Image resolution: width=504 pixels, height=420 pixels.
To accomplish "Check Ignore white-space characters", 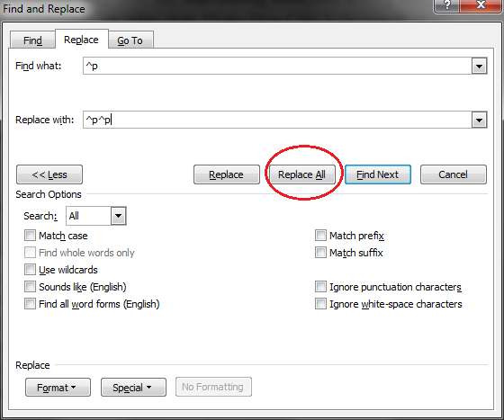I will [320, 303].
